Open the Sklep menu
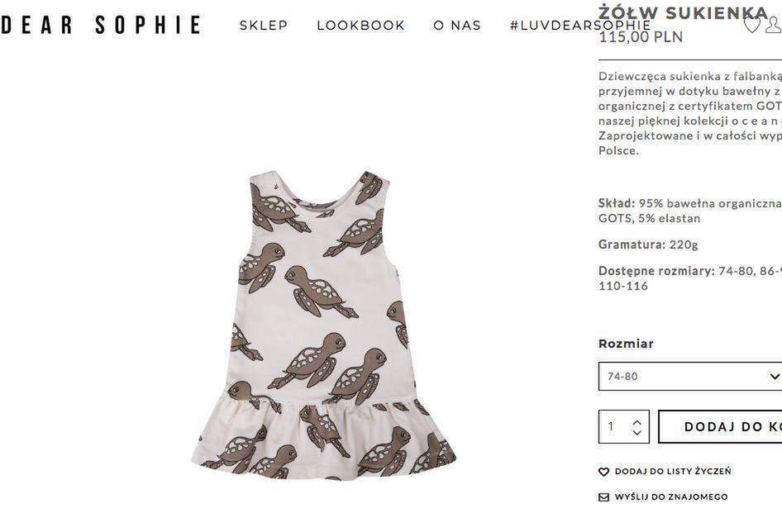This screenshot has height=532, width=782. click(264, 26)
